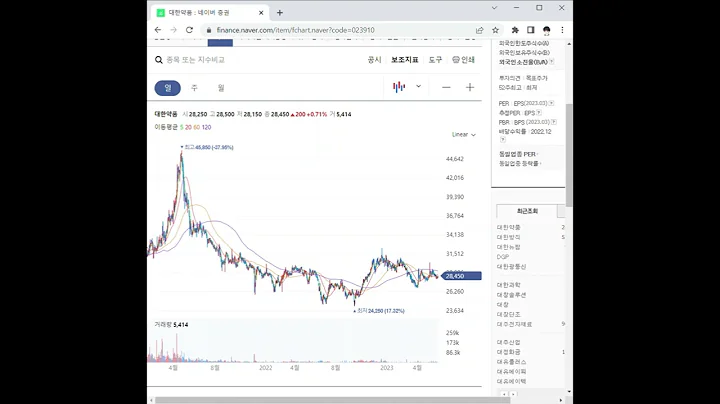Viewport: 720px width, 404px height.
Task: Open 대한약품 in recent list
Action: [509, 227]
